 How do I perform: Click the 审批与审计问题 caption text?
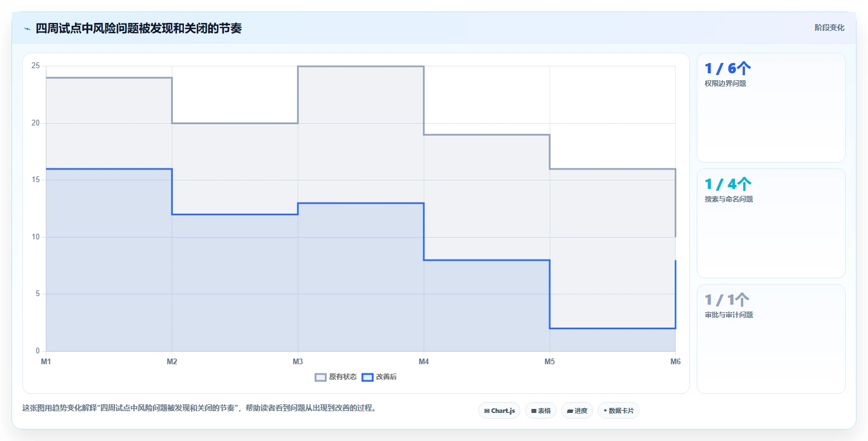(x=729, y=314)
